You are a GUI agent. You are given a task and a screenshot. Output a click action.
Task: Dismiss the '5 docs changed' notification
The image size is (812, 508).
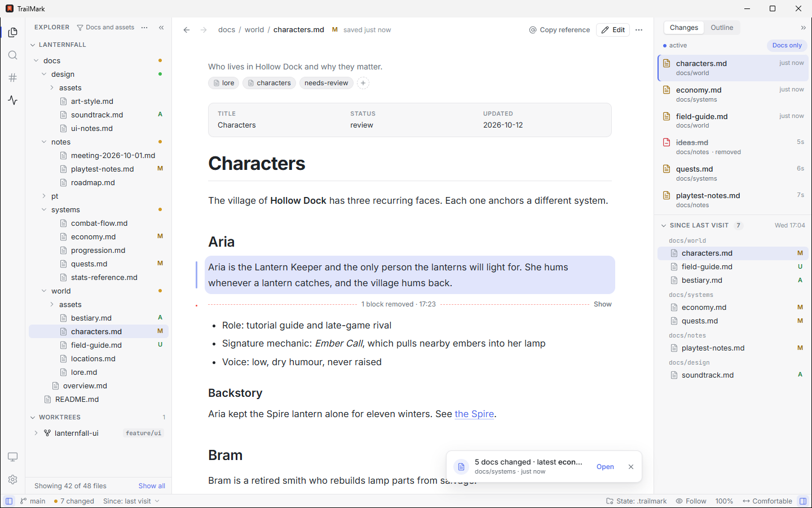[x=631, y=467]
